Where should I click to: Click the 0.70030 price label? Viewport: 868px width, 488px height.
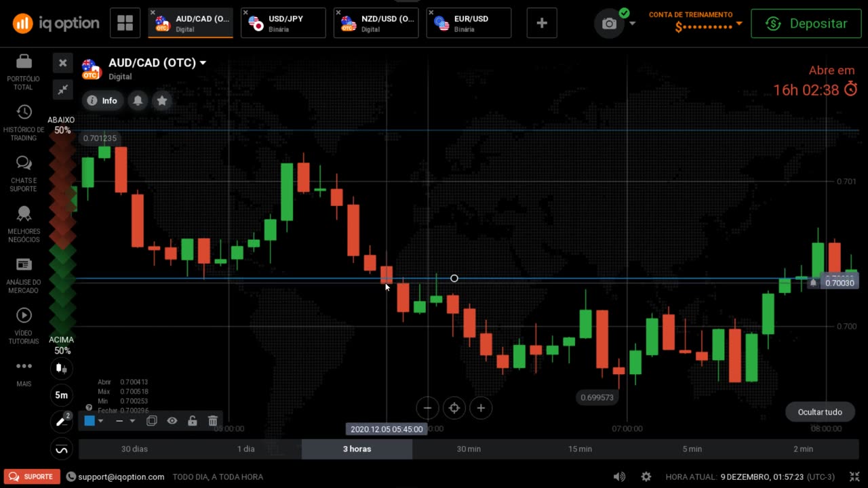pyautogui.click(x=840, y=283)
